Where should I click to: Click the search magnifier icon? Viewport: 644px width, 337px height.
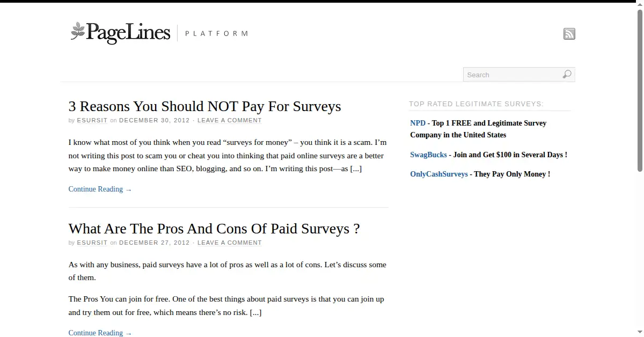coord(567,75)
